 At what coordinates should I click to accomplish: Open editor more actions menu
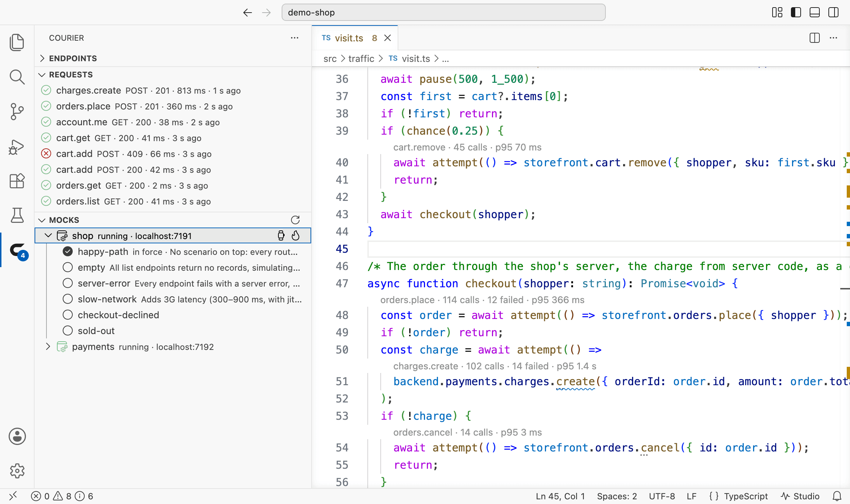(x=833, y=38)
